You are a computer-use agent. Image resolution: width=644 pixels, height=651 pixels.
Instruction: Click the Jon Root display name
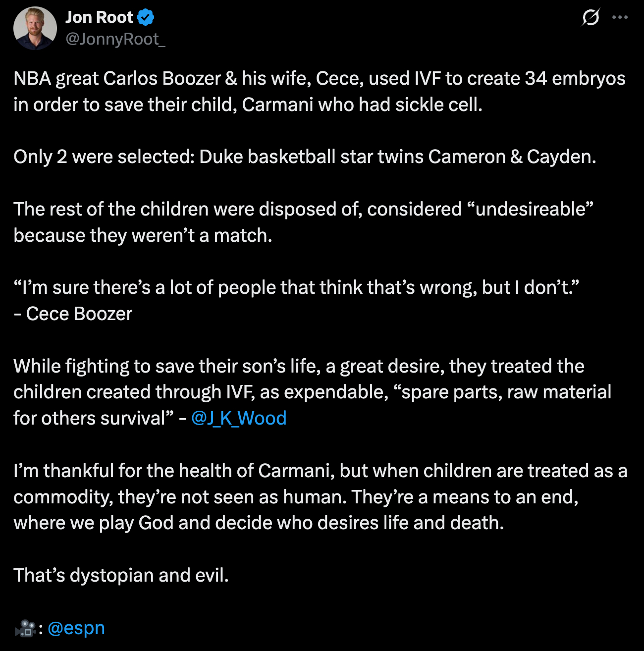99,17
